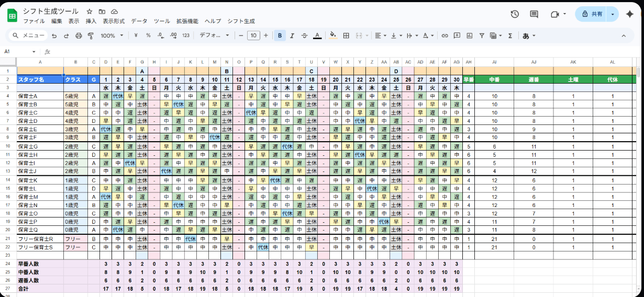Open the font family デフォ dropdown
This screenshot has height=297, width=644.
pyautogui.click(x=215, y=36)
